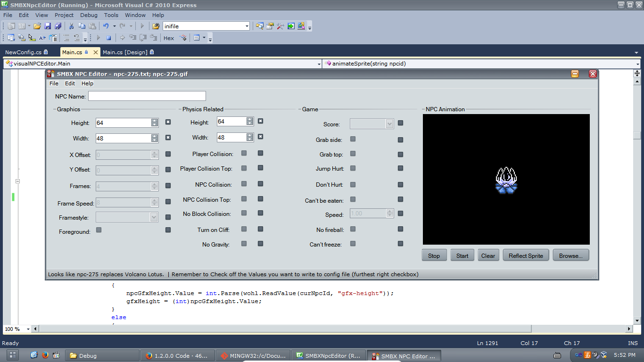The width and height of the screenshot is (644, 362).
Task: Open the Extension Manager from the toolbar
Action: click(x=301, y=26)
